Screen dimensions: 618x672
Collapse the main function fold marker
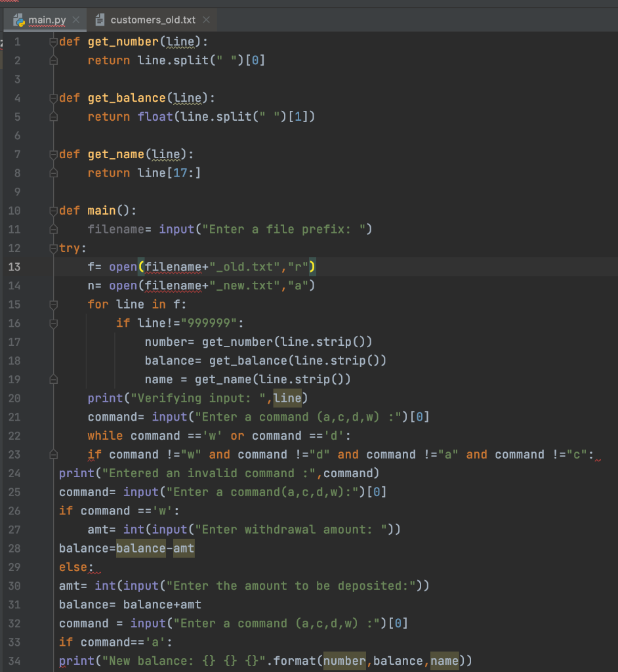click(x=54, y=211)
